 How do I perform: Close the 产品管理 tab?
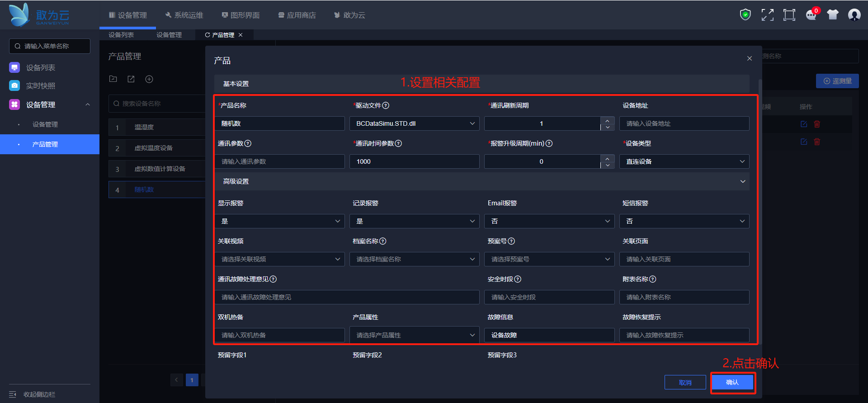pyautogui.click(x=241, y=35)
